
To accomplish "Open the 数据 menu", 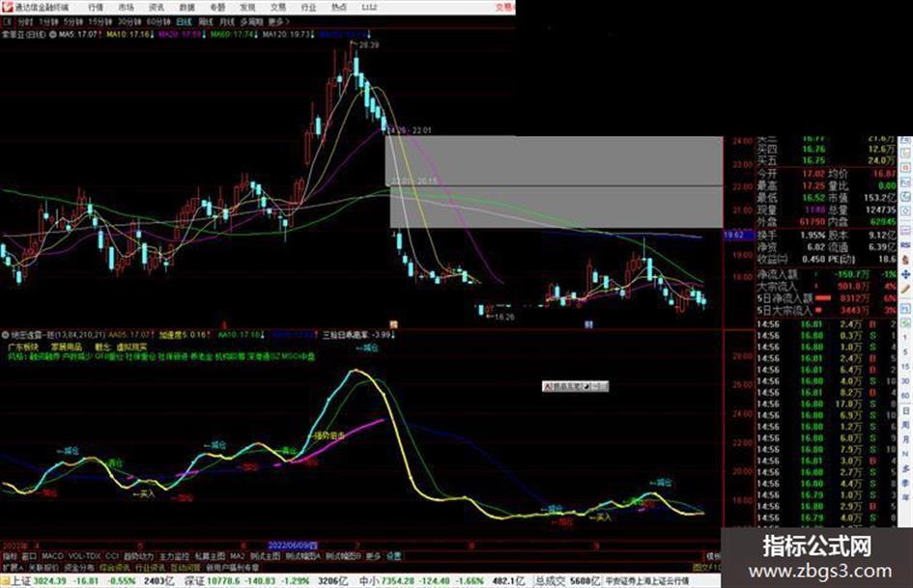I will click(x=186, y=7).
